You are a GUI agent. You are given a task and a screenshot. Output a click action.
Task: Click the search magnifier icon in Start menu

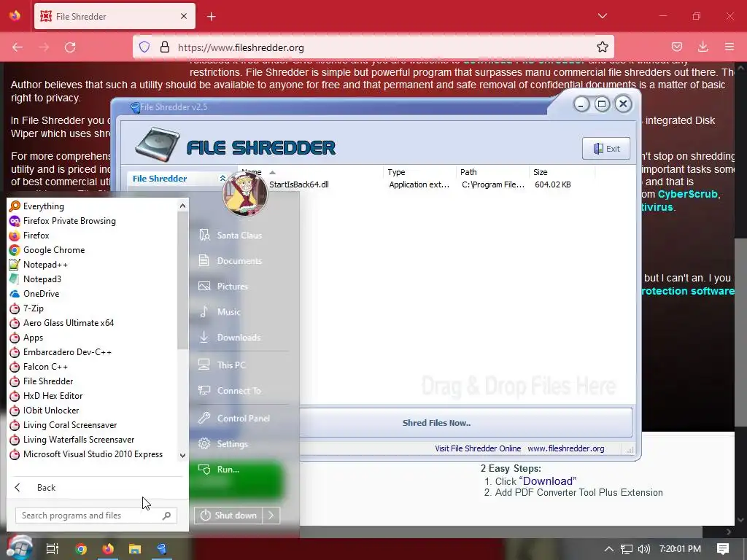coord(167,516)
